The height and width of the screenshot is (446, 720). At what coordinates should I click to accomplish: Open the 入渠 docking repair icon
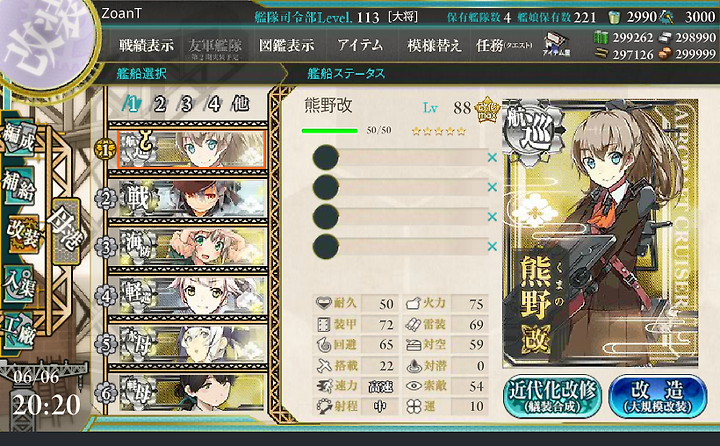tap(20, 284)
